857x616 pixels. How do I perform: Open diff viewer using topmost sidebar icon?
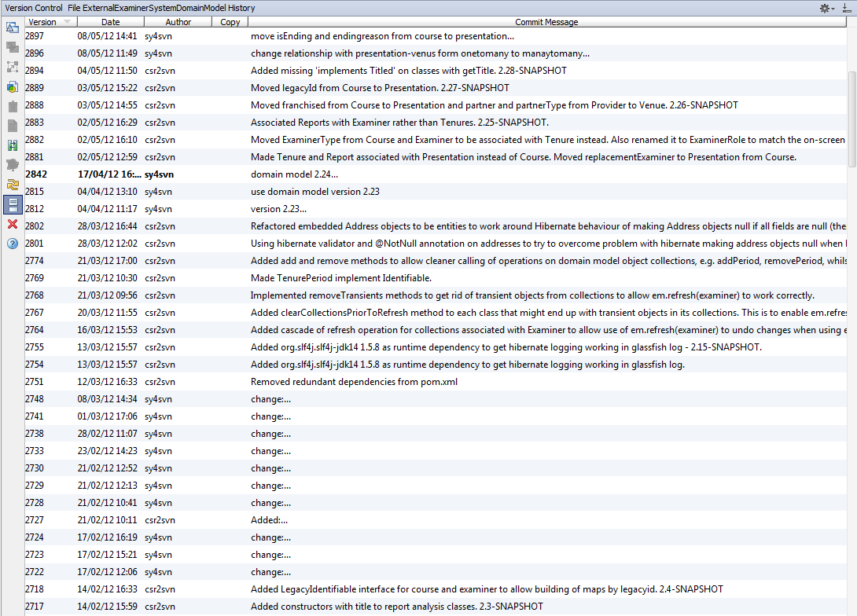tap(12, 28)
